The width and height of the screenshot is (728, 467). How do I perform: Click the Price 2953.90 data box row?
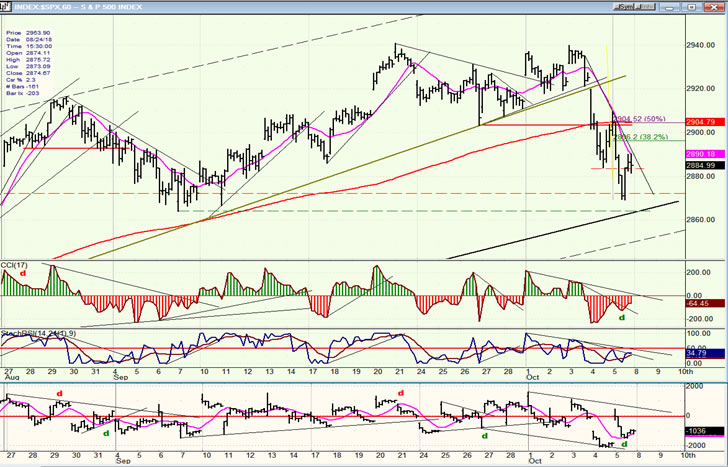pos(28,33)
